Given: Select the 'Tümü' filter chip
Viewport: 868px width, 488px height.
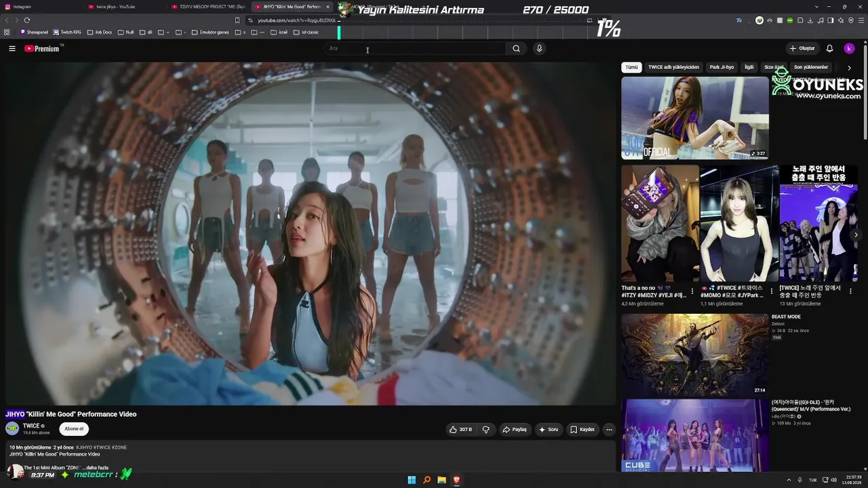Looking at the screenshot, I should pyautogui.click(x=631, y=68).
